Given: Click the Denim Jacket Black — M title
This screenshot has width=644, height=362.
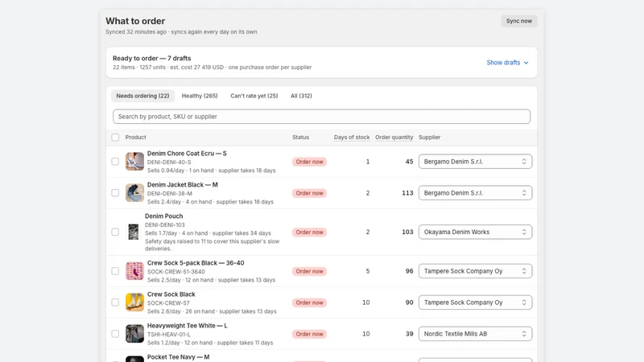Looking at the screenshot, I should tap(183, 185).
